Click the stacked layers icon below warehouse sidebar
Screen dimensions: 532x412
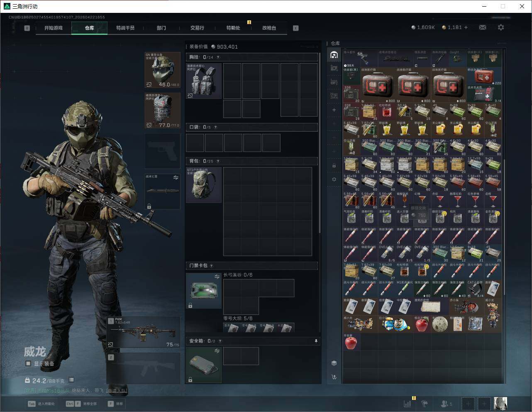(x=334, y=363)
